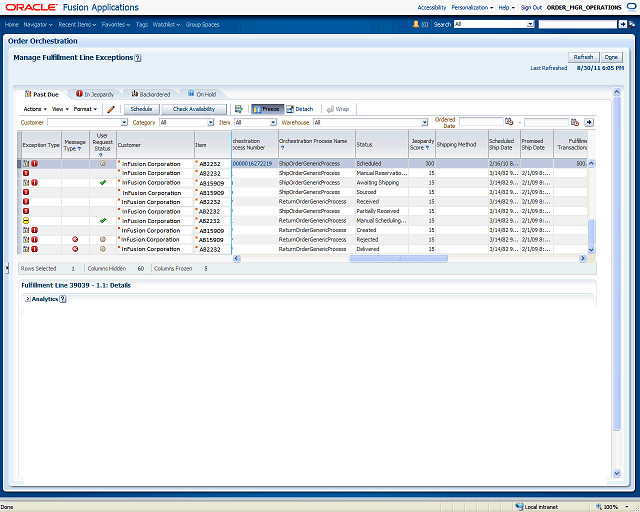Click the Ordered Date end calendar icon
640x512 pixels.
pos(575,122)
